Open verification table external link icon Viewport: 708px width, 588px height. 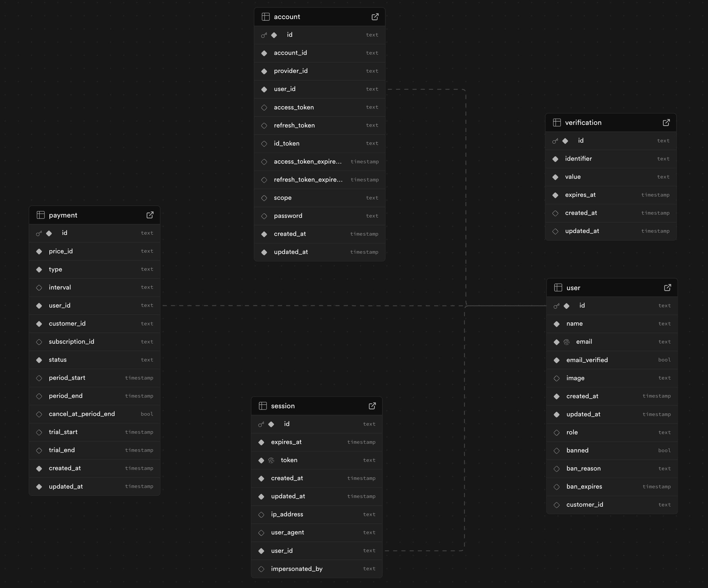666,123
